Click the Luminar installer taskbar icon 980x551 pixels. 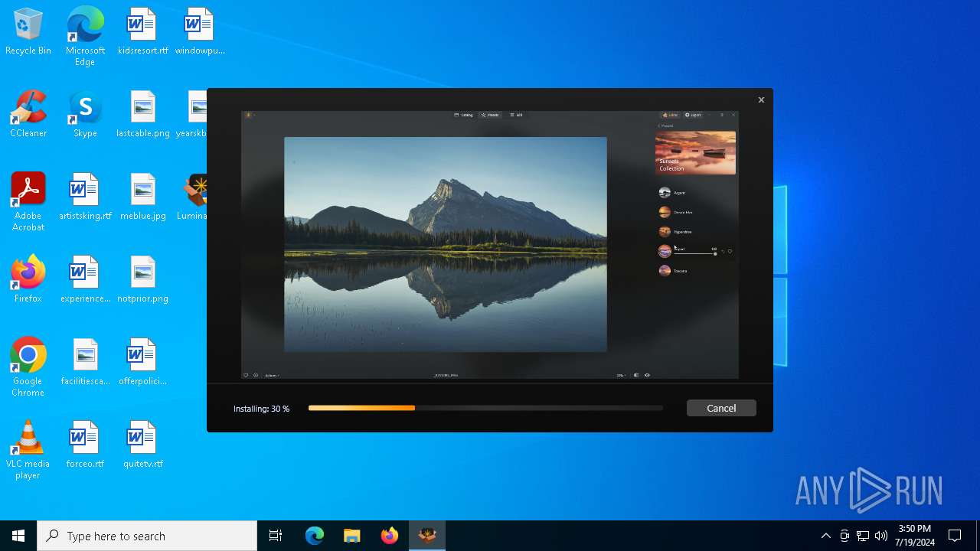tap(427, 536)
